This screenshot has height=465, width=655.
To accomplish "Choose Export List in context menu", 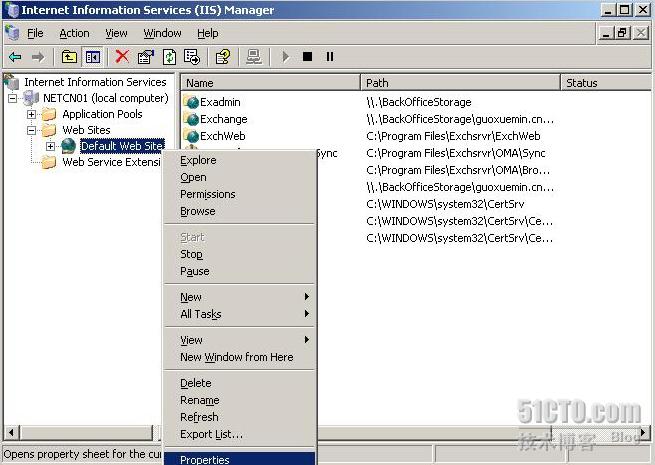I will 239,434.
